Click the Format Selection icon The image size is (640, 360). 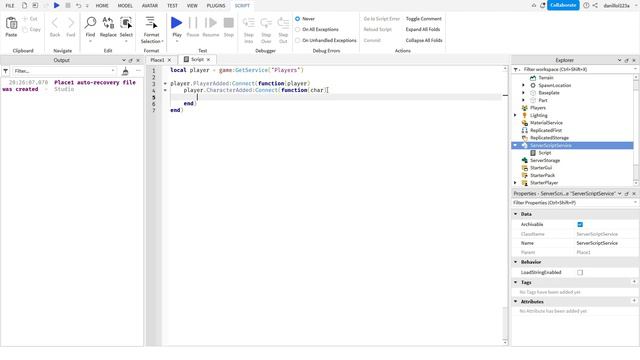pos(151,23)
